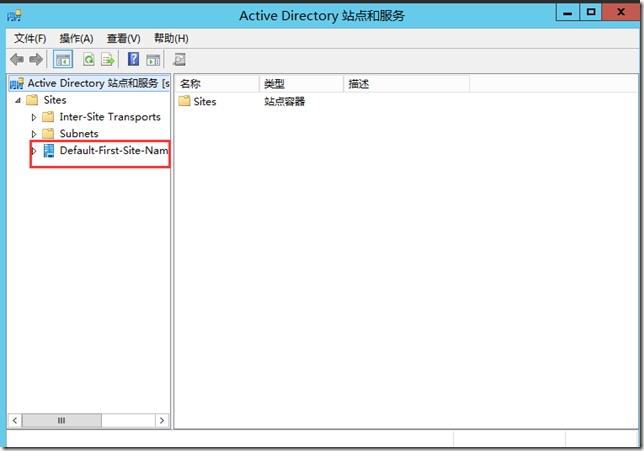Click the tree pane scroll left arrow
The height and width of the screenshot is (451, 644).
[x=15, y=420]
